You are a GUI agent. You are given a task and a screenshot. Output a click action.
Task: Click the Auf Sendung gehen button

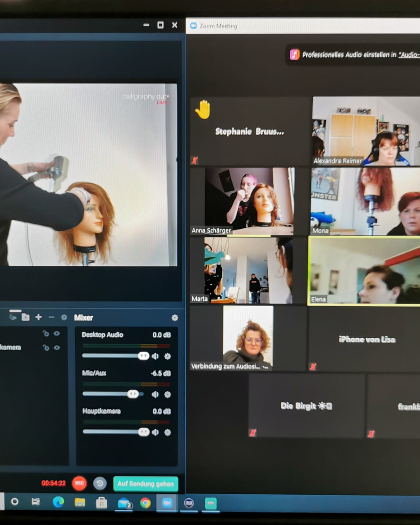point(145,483)
